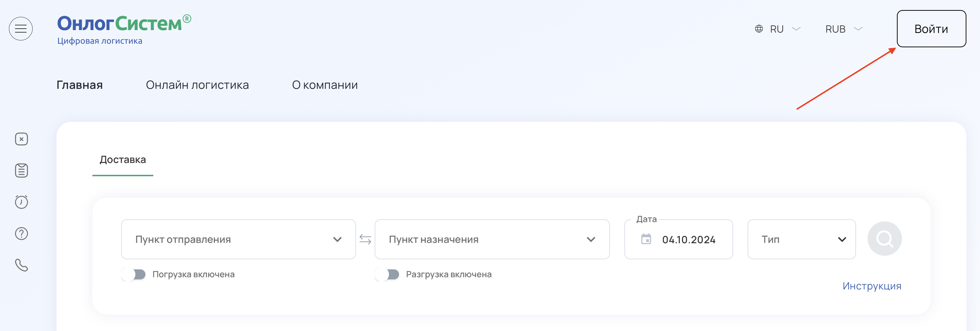Click the round search button
The image size is (980, 331).
(884, 239)
